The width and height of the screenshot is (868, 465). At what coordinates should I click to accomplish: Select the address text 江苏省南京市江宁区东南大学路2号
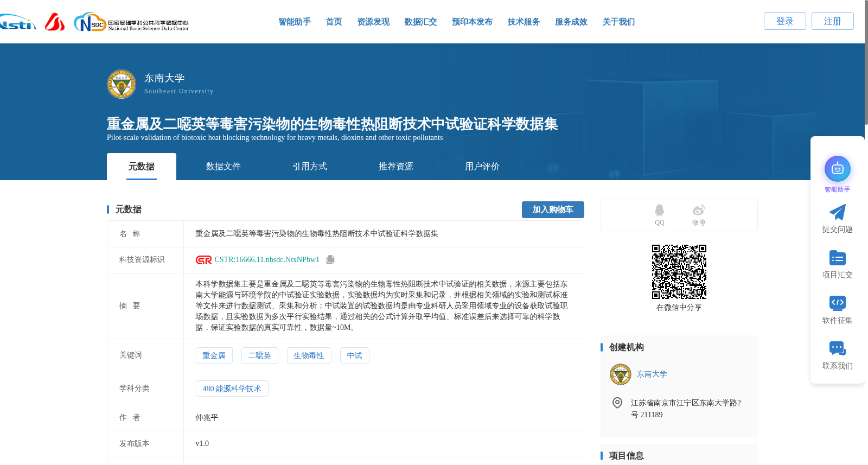click(686, 409)
